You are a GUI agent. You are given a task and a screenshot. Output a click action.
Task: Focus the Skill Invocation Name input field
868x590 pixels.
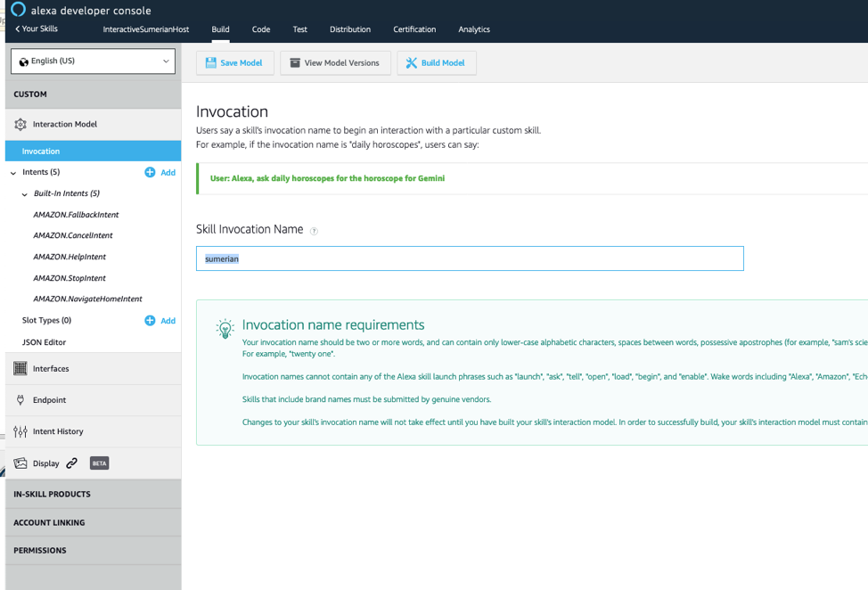click(470, 258)
